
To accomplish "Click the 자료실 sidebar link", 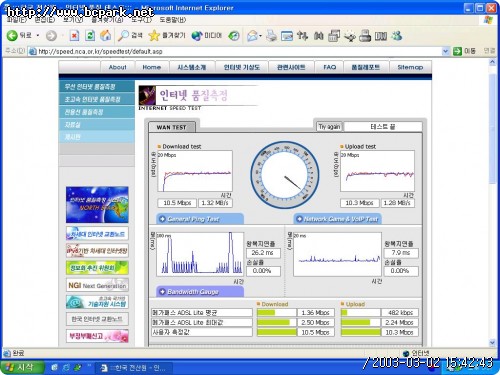I will pos(97,125).
